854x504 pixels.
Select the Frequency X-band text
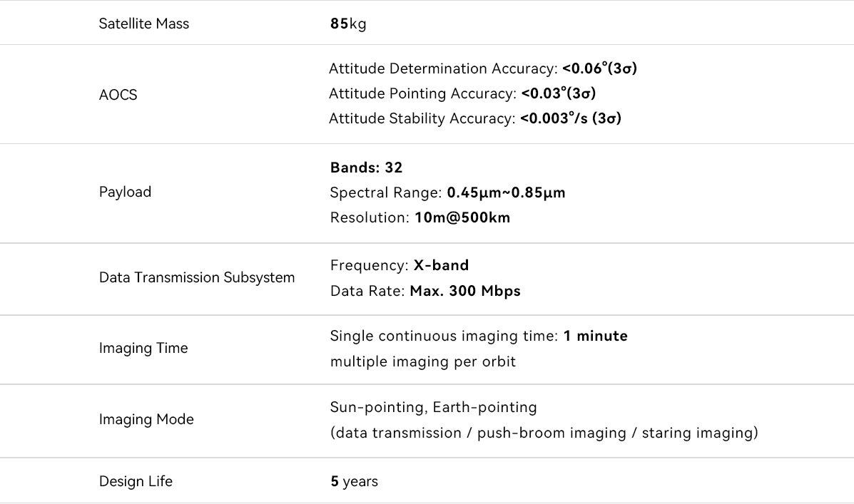[x=400, y=266]
